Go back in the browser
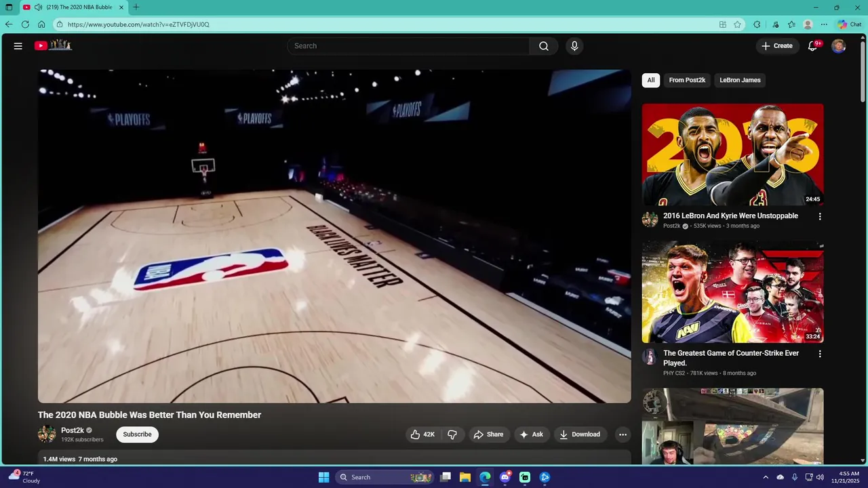The width and height of the screenshot is (868, 488). click(x=9, y=24)
